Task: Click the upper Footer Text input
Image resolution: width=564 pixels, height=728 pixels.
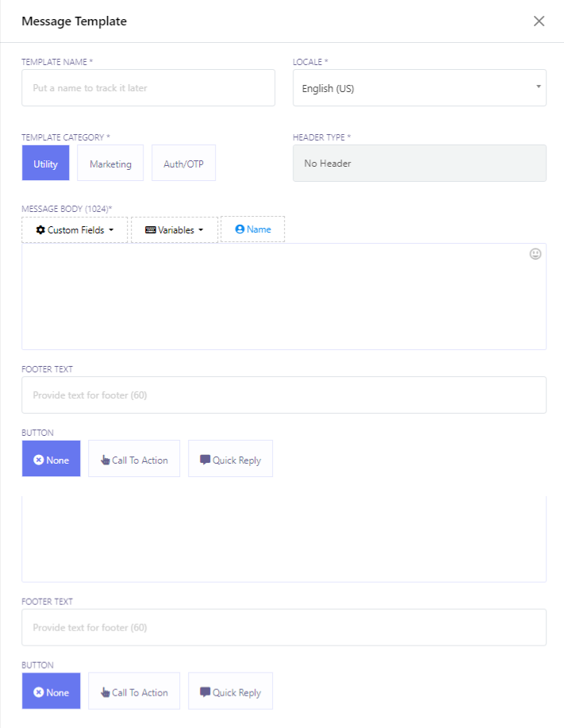Action: tap(283, 395)
